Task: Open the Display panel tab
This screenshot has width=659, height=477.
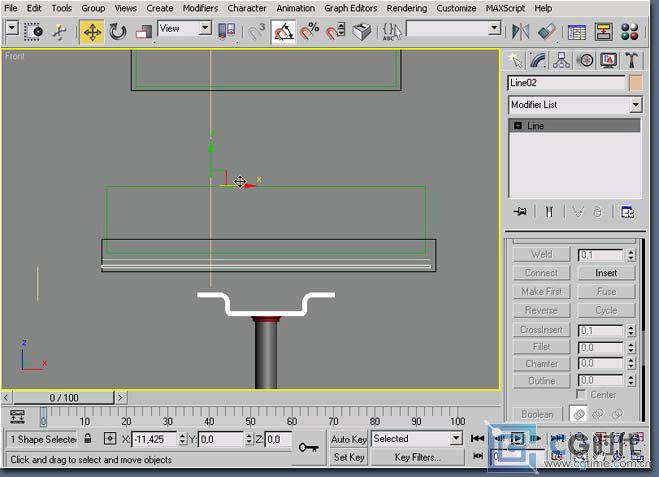Action: (x=609, y=60)
